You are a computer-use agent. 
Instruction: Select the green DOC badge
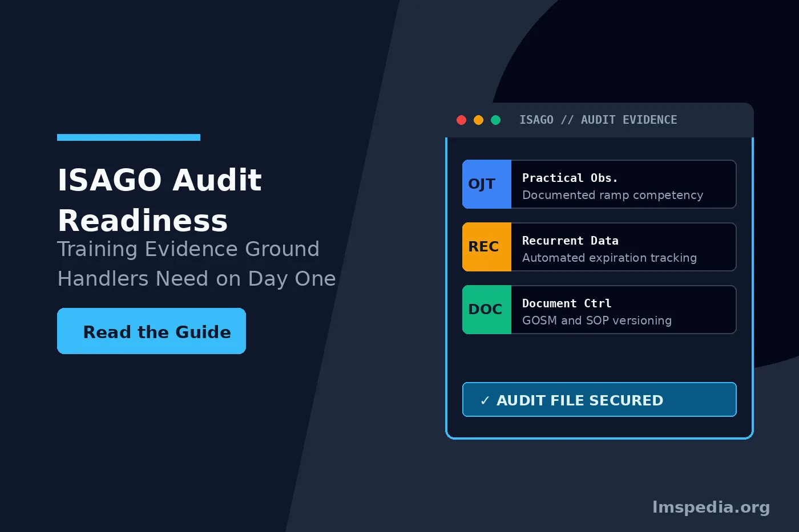point(487,310)
